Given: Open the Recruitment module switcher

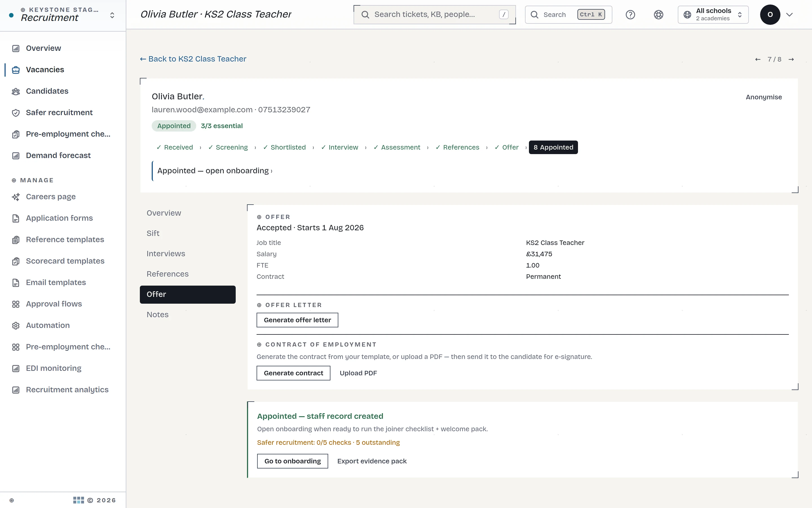Looking at the screenshot, I should pos(63,15).
